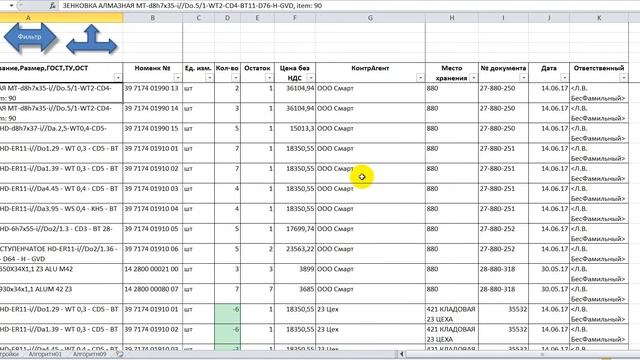Open the Ед. изм. filter dropdown
640x360 pixels.
click(x=209, y=78)
